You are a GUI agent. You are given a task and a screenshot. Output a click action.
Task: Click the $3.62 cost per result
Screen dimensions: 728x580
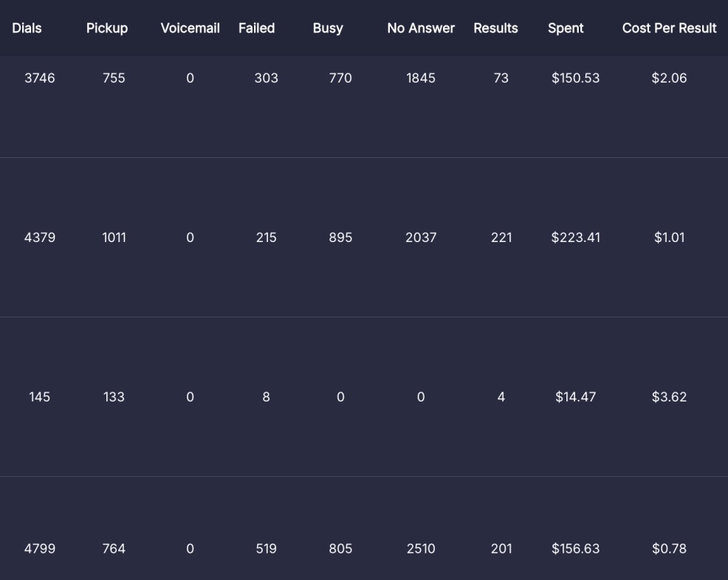tap(669, 397)
